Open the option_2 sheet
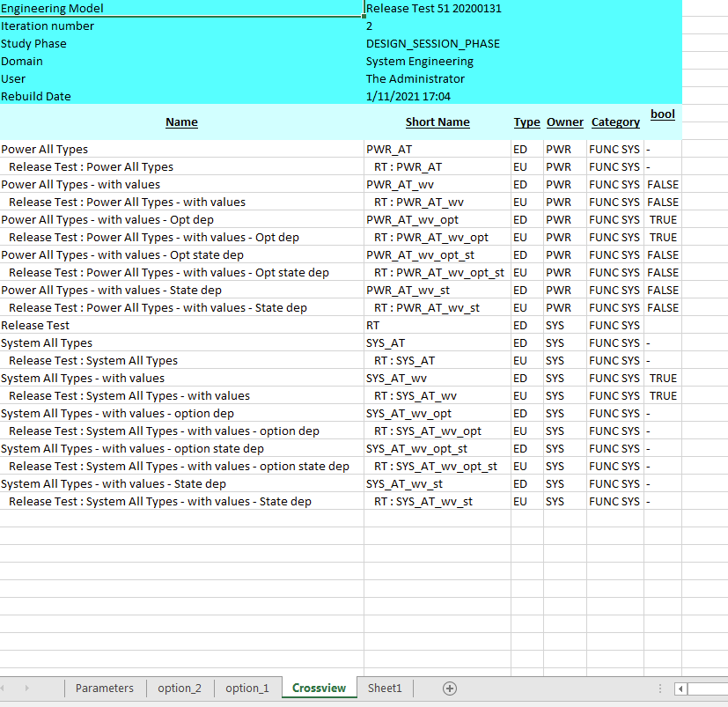728x707 pixels. (x=180, y=688)
